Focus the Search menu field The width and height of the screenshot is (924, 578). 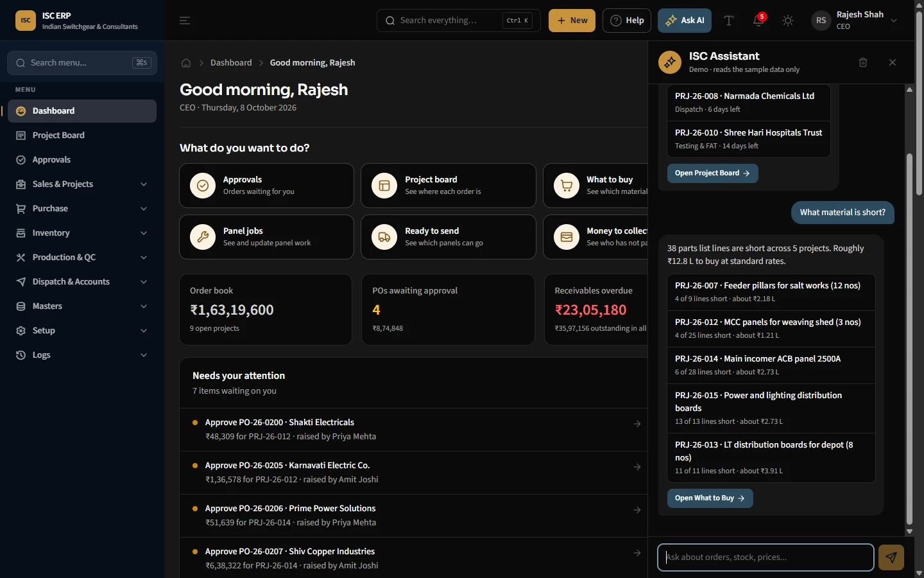(x=82, y=63)
